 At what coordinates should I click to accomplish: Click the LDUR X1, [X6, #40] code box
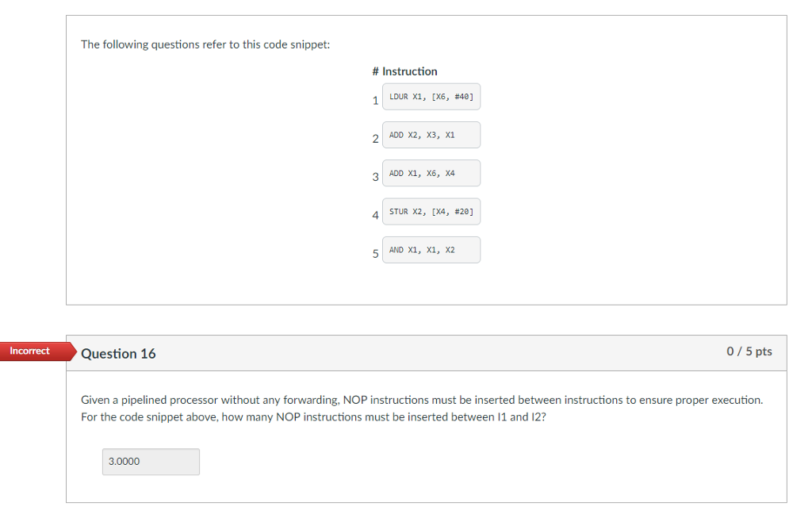[431, 97]
